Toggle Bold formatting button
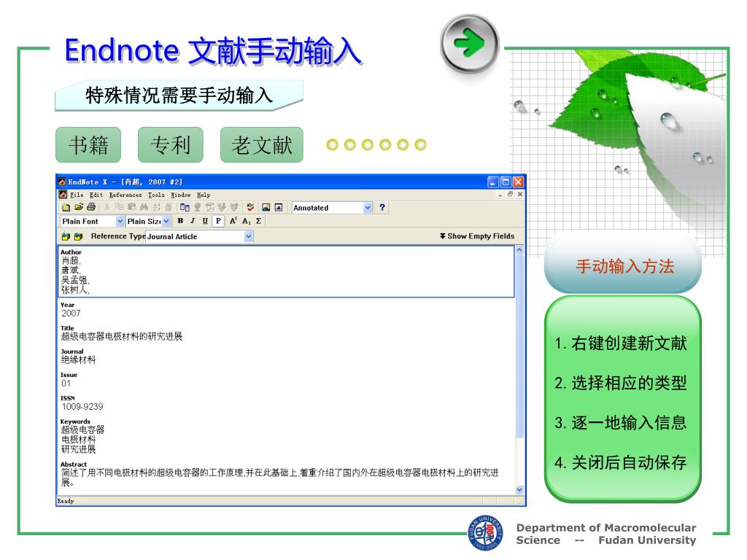The width and height of the screenshot is (747, 560). (180, 220)
